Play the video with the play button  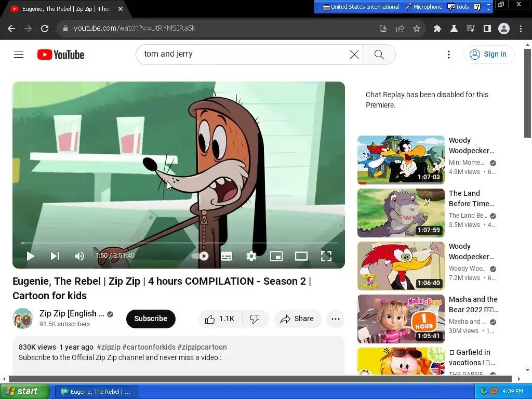click(x=31, y=256)
